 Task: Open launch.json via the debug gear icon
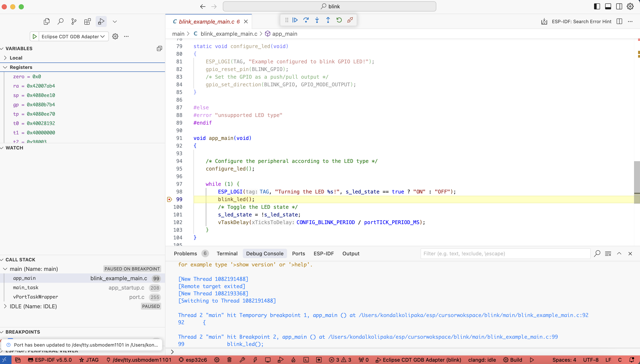point(115,37)
